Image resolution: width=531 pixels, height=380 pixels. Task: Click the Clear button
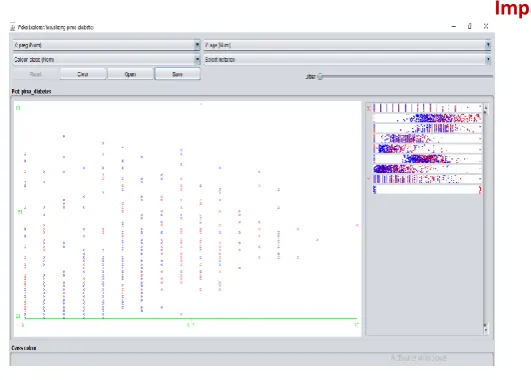coord(83,74)
